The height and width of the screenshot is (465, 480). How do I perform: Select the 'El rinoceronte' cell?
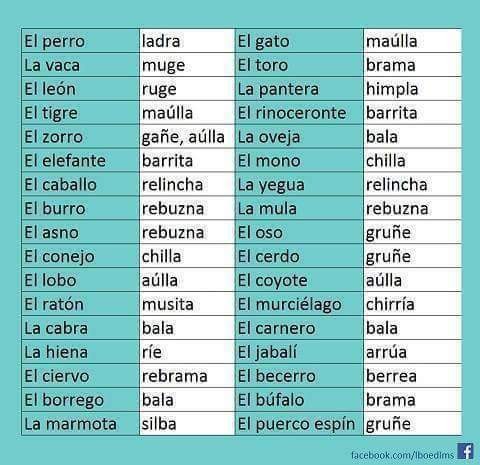click(x=299, y=113)
